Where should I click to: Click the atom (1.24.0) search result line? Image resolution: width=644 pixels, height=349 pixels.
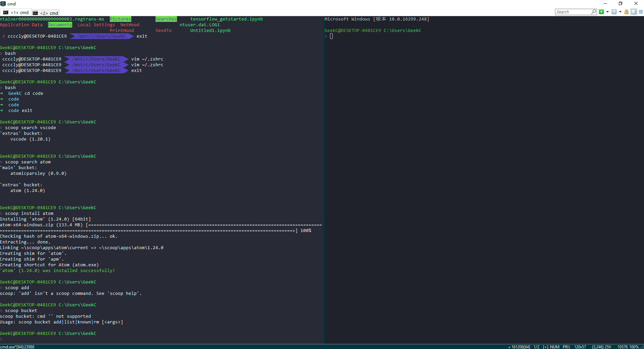click(x=28, y=191)
